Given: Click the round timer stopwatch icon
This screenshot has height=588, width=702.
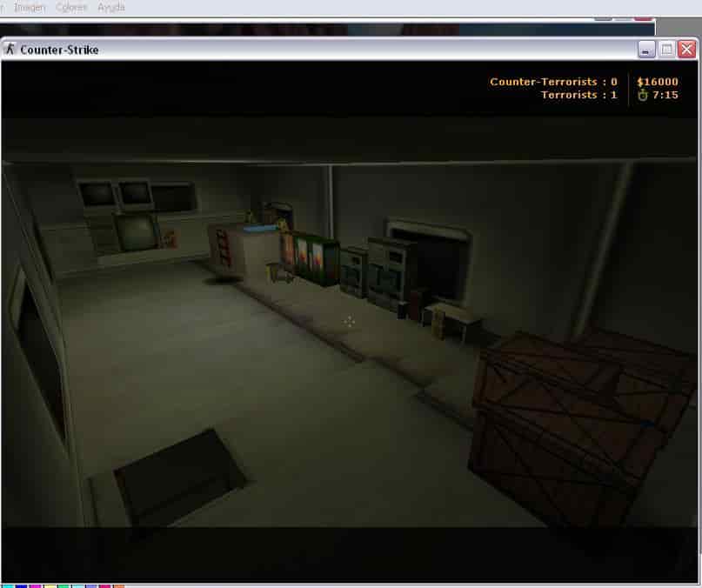Looking at the screenshot, I should 643,95.
